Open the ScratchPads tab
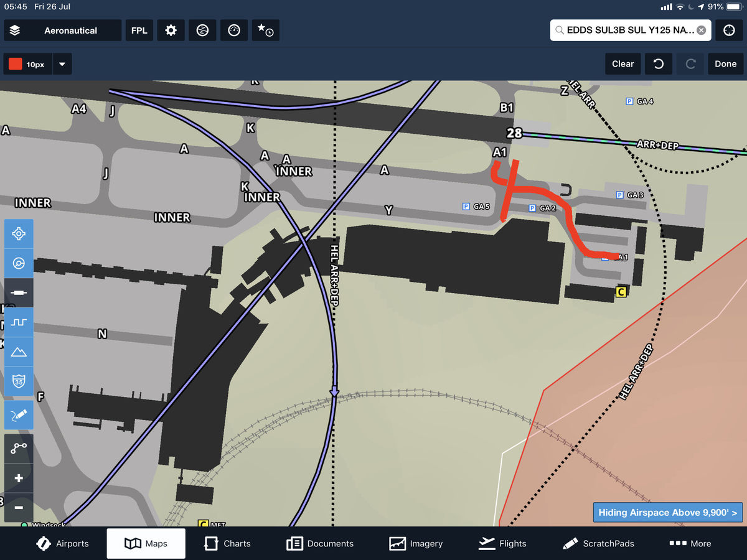This screenshot has height=560, width=747. tap(598, 543)
